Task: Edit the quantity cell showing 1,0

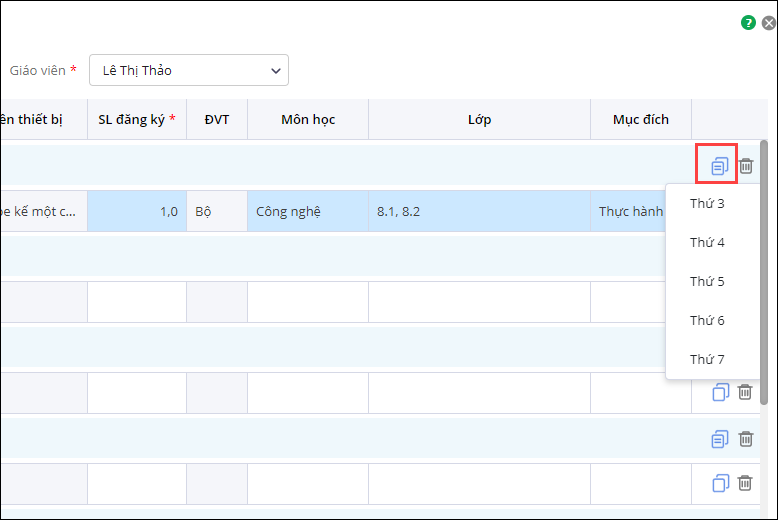Action: [x=137, y=211]
